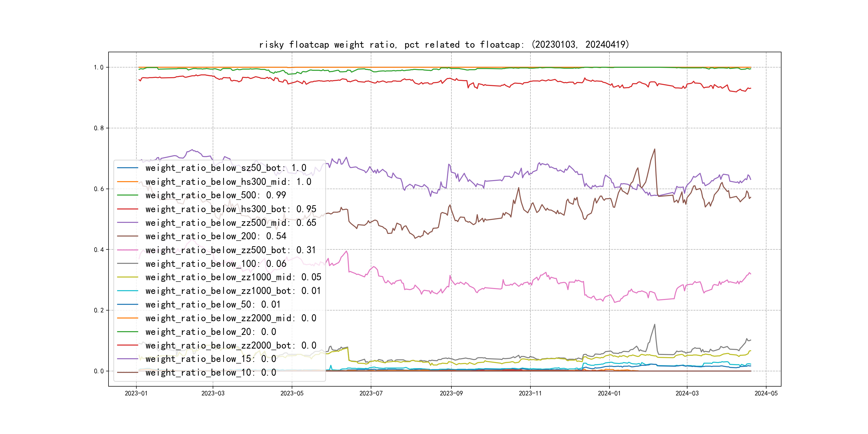Click legend label weight_ratio_below_zz2000_bot: 0.0
This screenshot has width=868, height=434.
click(230, 345)
